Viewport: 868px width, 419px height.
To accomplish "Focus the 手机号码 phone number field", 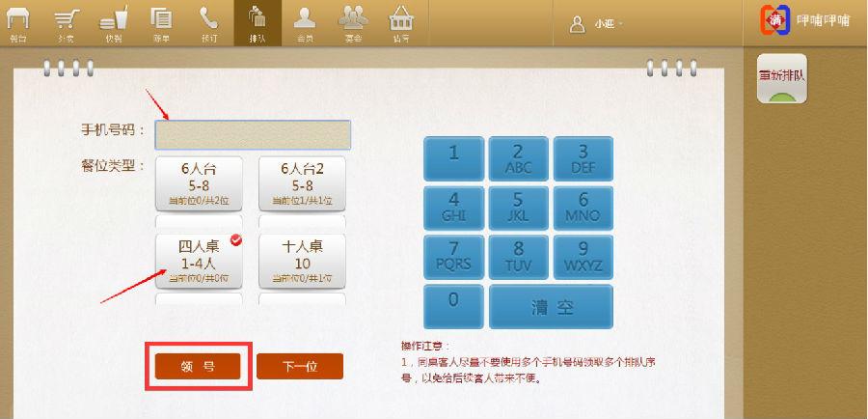I will [253, 134].
